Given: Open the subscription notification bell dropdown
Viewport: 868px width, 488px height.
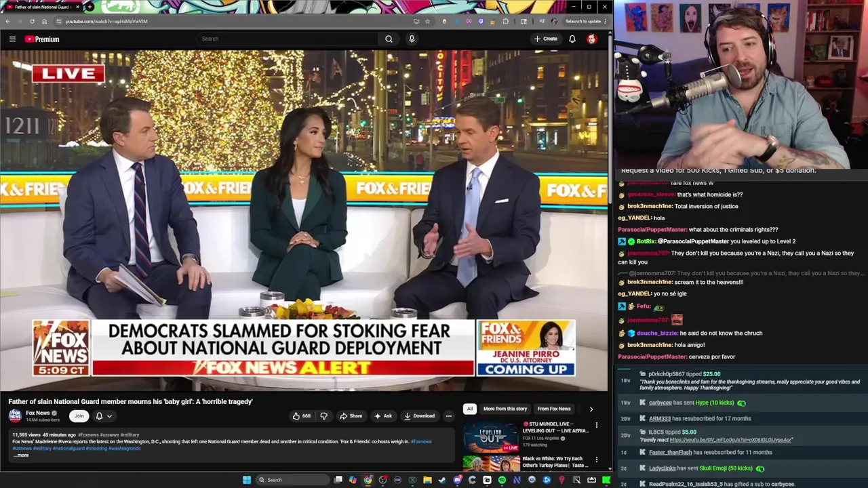Looking at the screenshot, I should (103, 416).
